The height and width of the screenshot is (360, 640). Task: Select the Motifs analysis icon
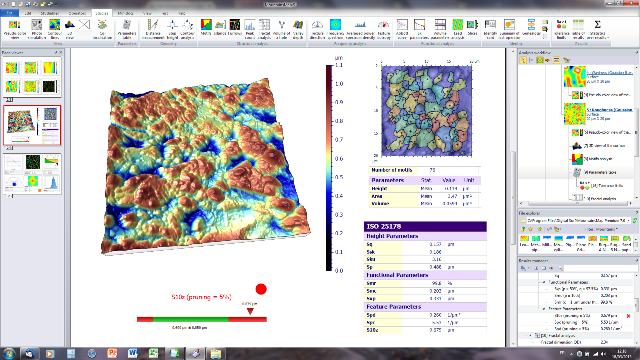pos(206,27)
